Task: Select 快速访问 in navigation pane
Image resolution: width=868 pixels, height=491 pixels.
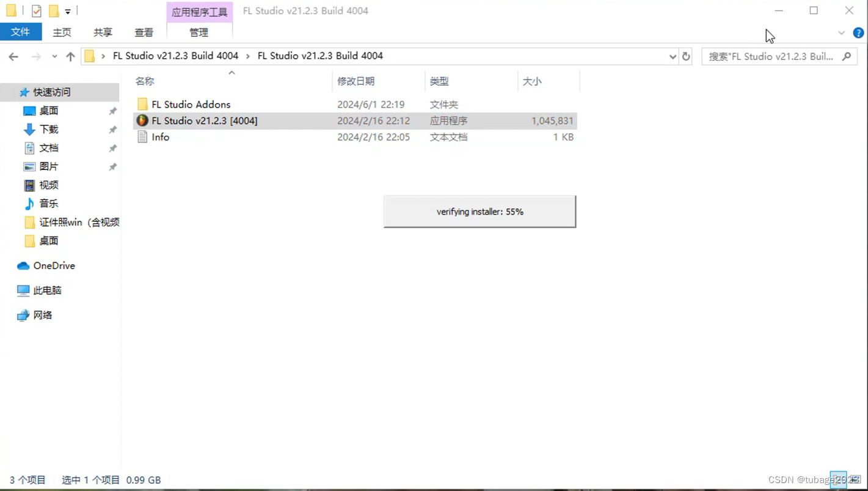Action: (x=53, y=92)
